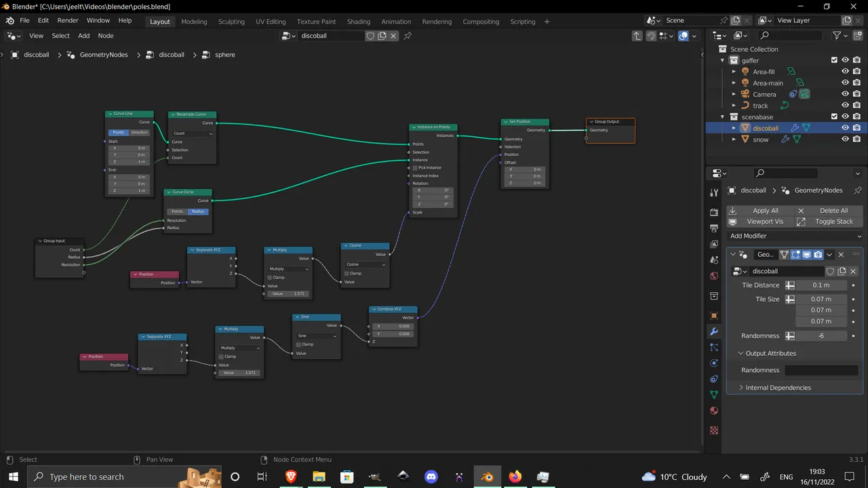Viewport: 868px width, 488px height.
Task: Open the World properties tab
Action: (x=713, y=276)
